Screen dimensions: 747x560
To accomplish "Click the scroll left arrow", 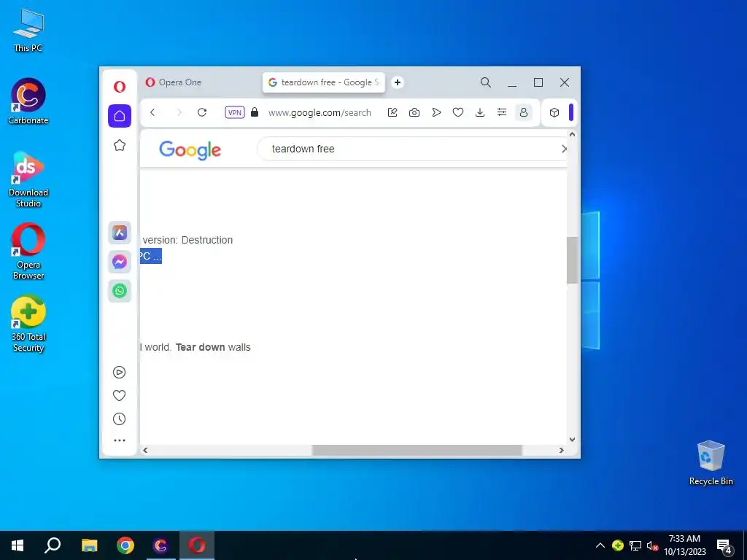I will pos(145,450).
